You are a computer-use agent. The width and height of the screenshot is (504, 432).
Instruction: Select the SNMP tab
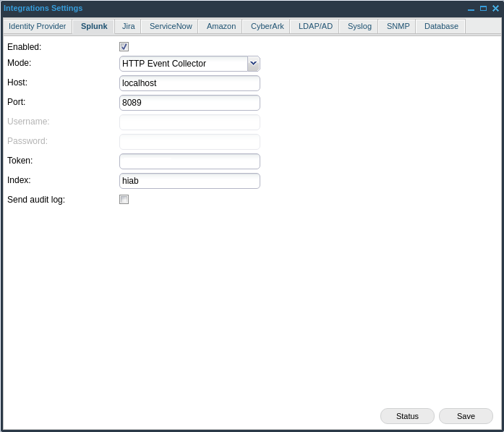click(x=398, y=26)
